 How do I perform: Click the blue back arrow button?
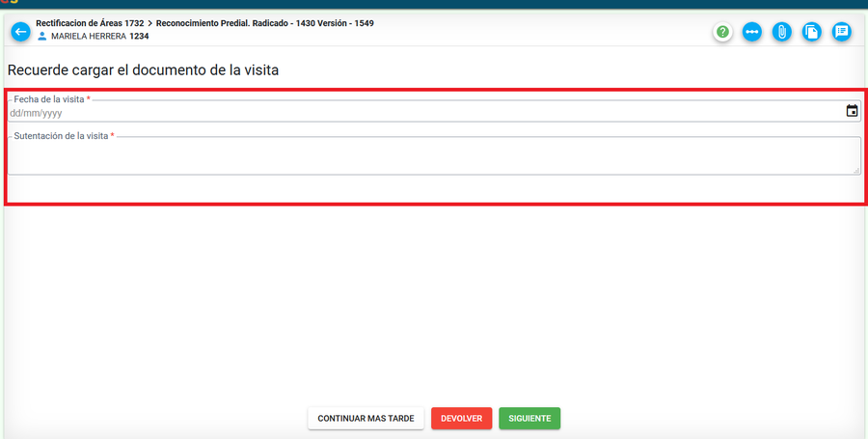(x=20, y=32)
